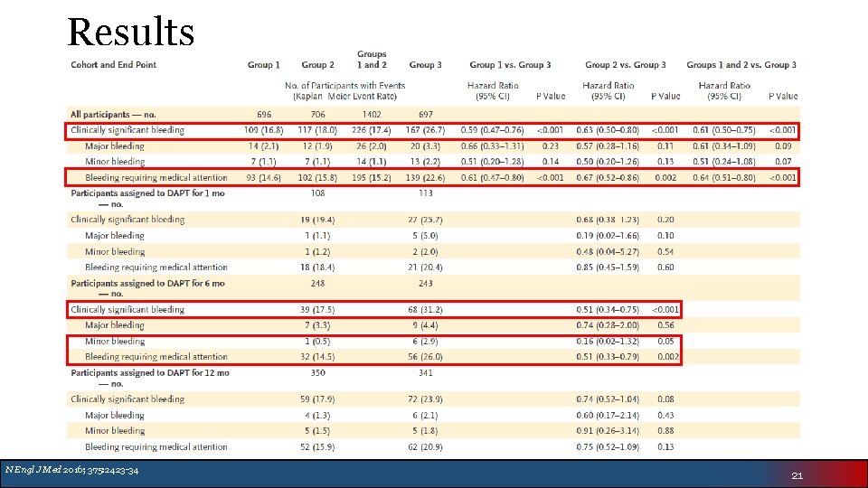Click the cell "39 (17.5)"
This screenshot has width=868, height=488.
tap(317, 310)
